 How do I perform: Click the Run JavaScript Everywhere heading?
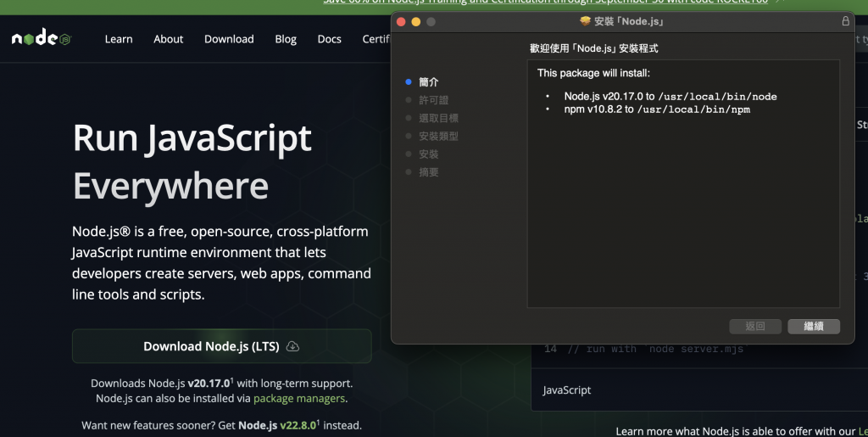coord(192,161)
